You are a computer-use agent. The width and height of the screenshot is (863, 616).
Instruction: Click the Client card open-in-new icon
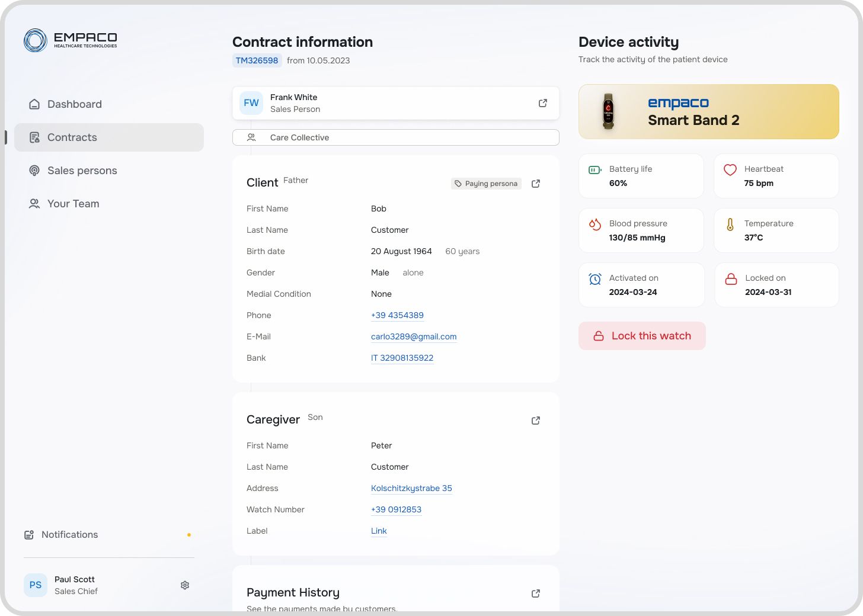pos(536,184)
